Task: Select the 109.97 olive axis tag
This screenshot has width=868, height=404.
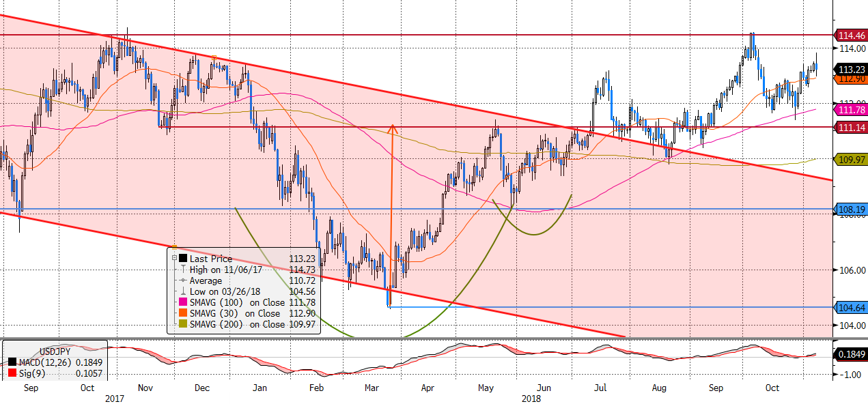Action: pos(852,159)
